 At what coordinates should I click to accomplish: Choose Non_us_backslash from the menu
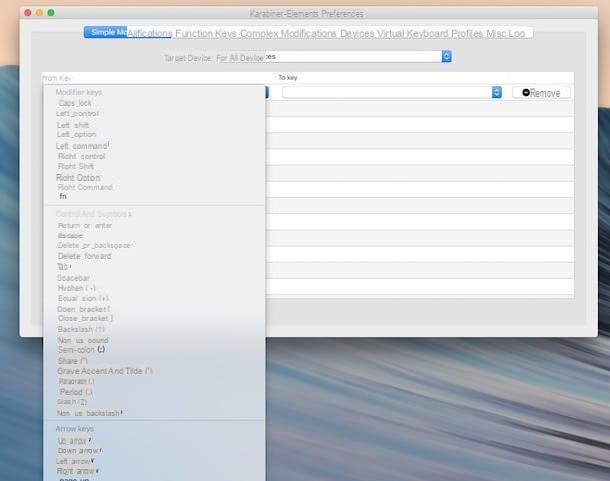tap(89, 413)
